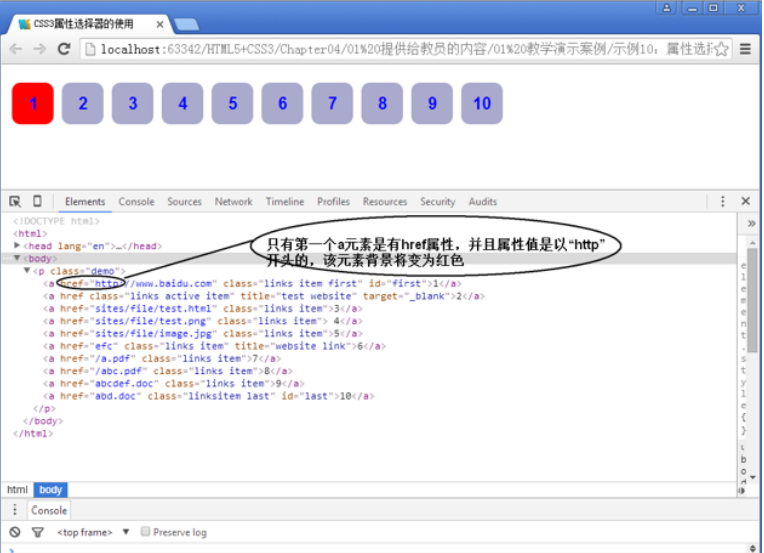This screenshot has height=553, width=764.
Task: Activate the inspect element picker icon
Action: [x=15, y=201]
